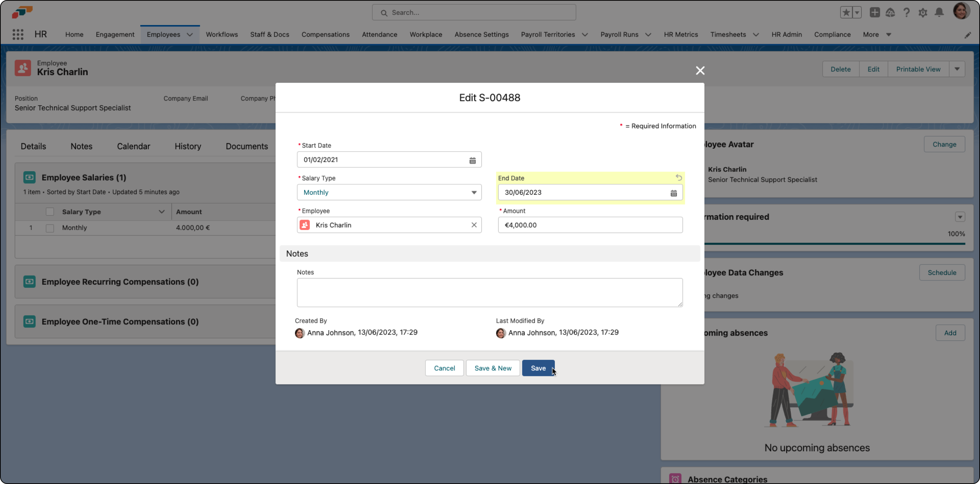Open the notifications bell
Screen dimensions: 980x484
pos(939,12)
